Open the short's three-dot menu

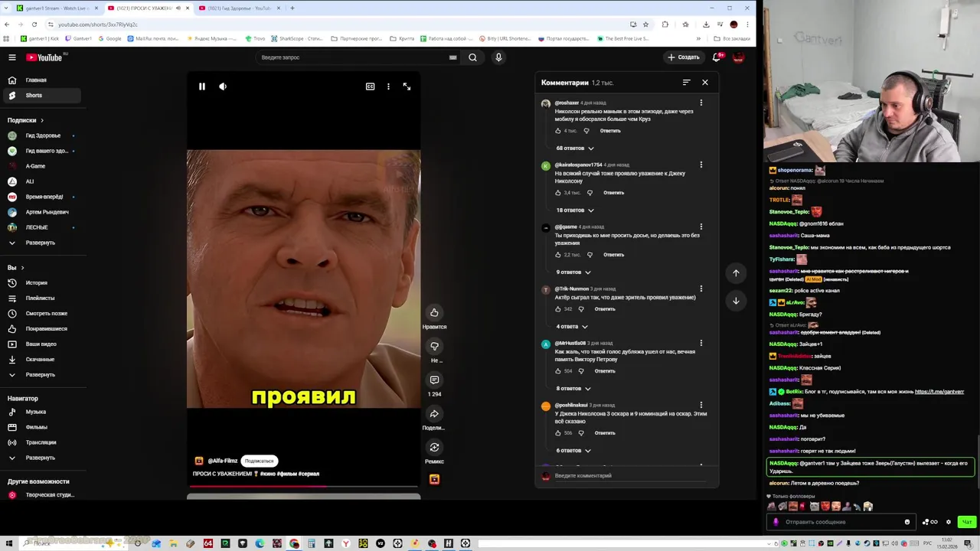point(388,86)
